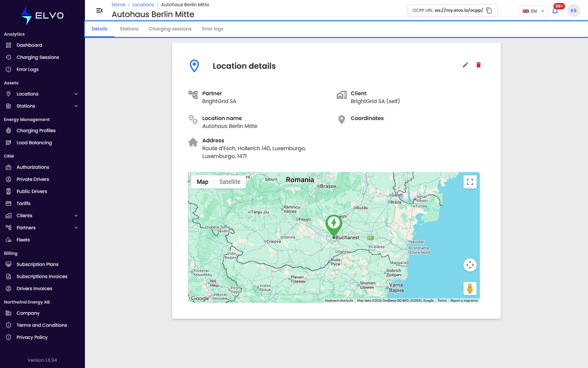The height and width of the screenshot is (368, 588).
Task: Click the Tariffs card icon
Action: pos(8,204)
